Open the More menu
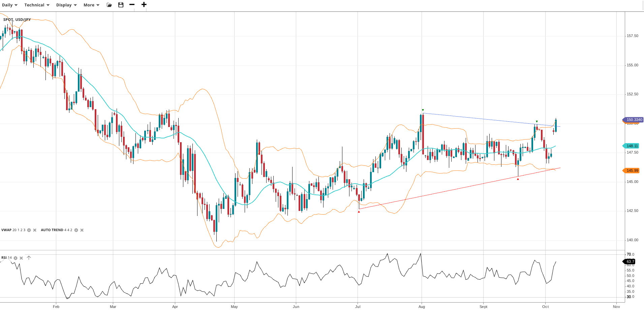This screenshot has height=311, width=644. click(91, 5)
